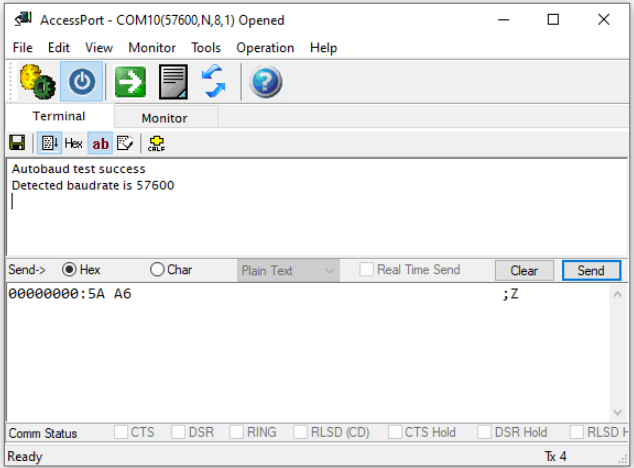Click the checklist notepad icon
Image resolution: width=634 pixels, height=468 pixels.
125,143
